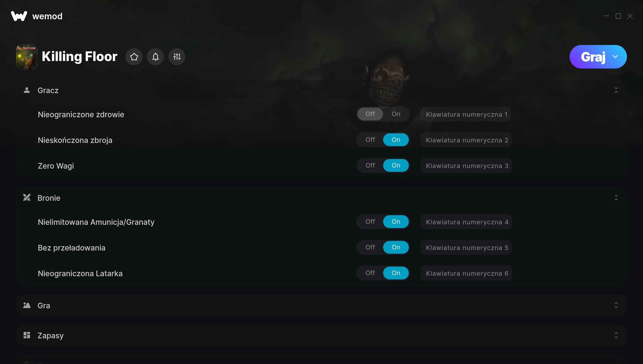Screen dimensions: 643x364
Task: Turn on Nieograniczone zdrowie
Action: pyautogui.click(x=396, y=114)
